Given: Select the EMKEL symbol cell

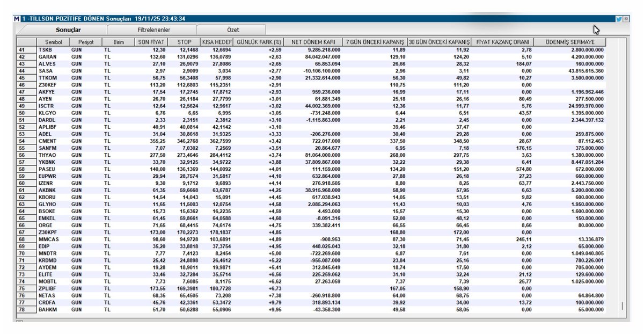Looking at the screenshot, I should [x=53, y=219].
